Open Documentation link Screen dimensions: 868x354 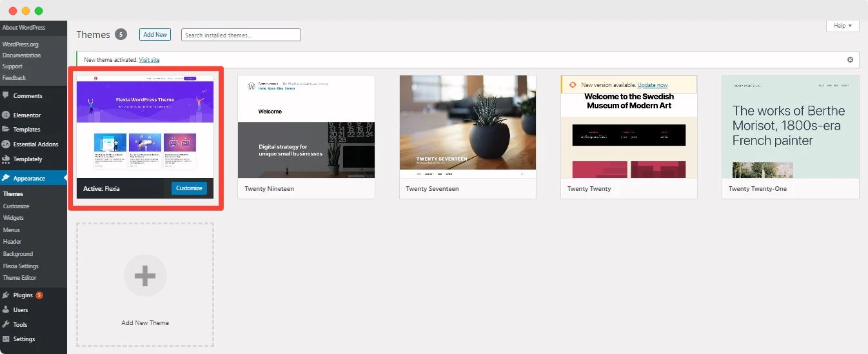21,55
